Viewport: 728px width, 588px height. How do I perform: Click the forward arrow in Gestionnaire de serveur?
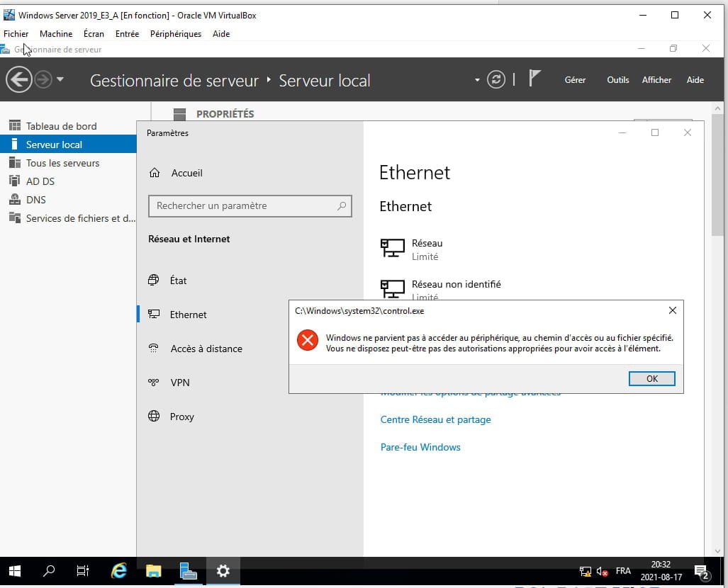43,80
